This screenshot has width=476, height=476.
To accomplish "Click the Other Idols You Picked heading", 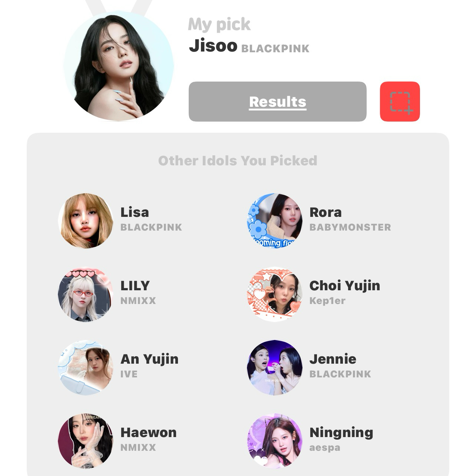I will [x=238, y=161].
